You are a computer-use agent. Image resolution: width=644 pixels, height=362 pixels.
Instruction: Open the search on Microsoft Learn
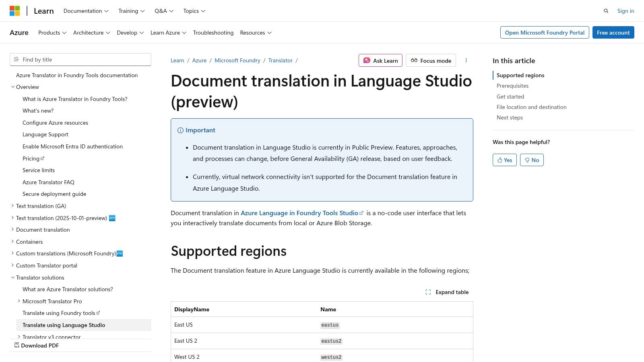click(x=606, y=11)
